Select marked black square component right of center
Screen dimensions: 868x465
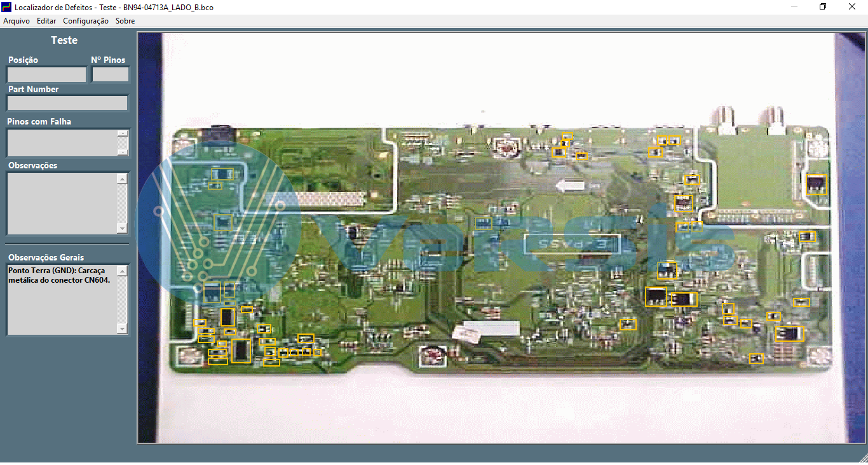(x=656, y=297)
